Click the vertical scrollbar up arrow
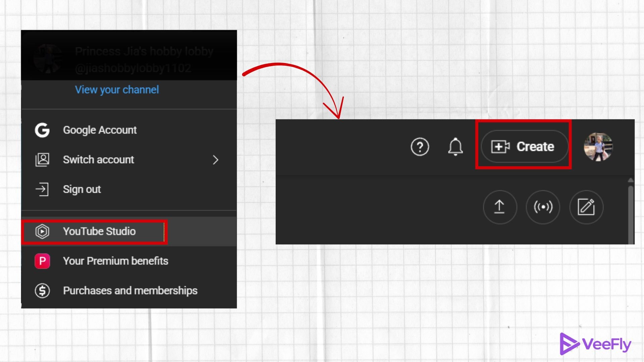Image resolution: width=644 pixels, height=362 pixels. pyautogui.click(x=631, y=180)
